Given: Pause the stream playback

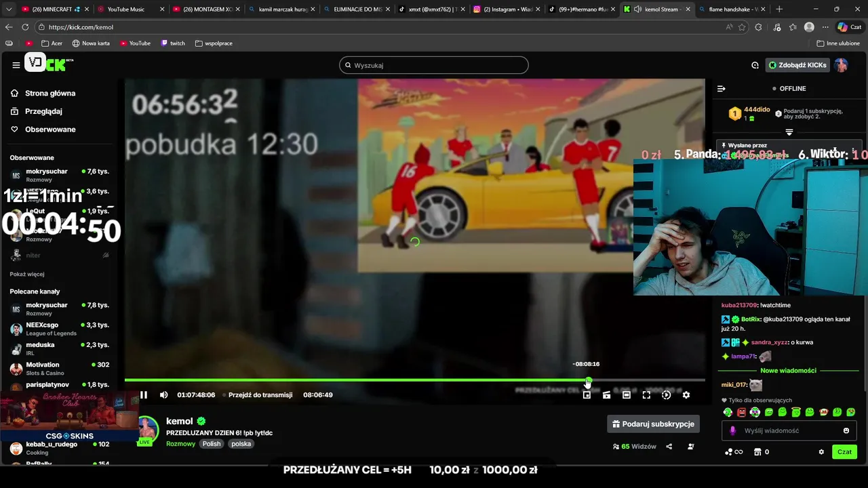Looking at the screenshot, I should (x=144, y=395).
